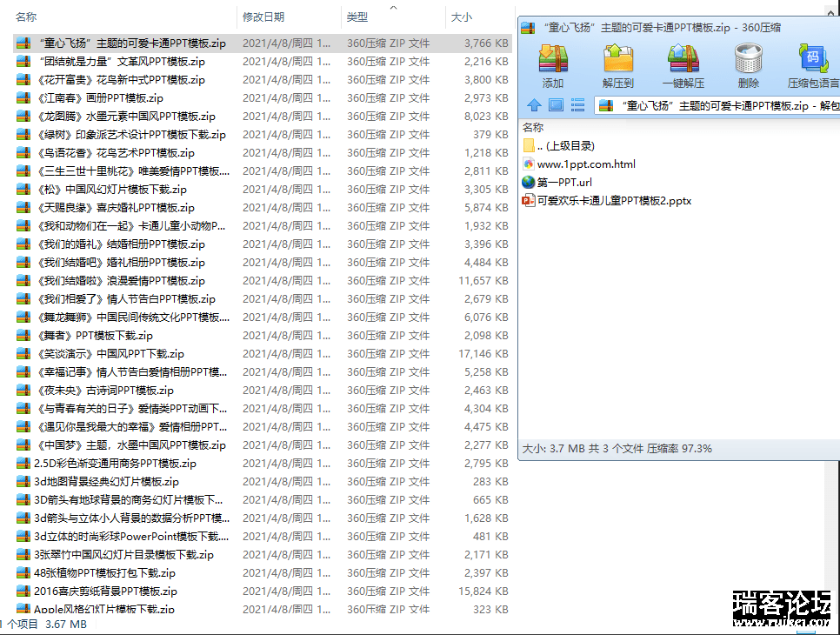Click the 删除 (Delete) trash bin icon

coord(748,65)
